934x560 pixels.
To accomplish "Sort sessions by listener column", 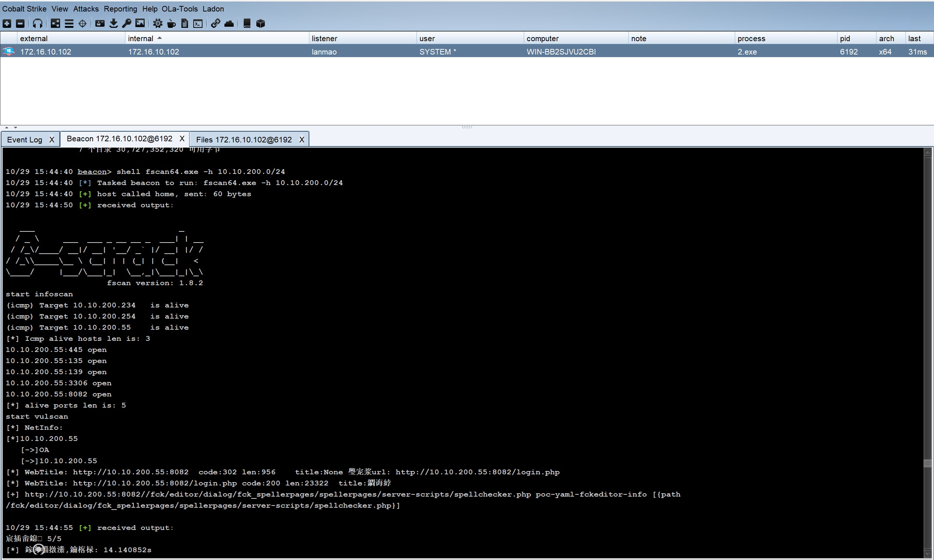I will coord(363,38).
